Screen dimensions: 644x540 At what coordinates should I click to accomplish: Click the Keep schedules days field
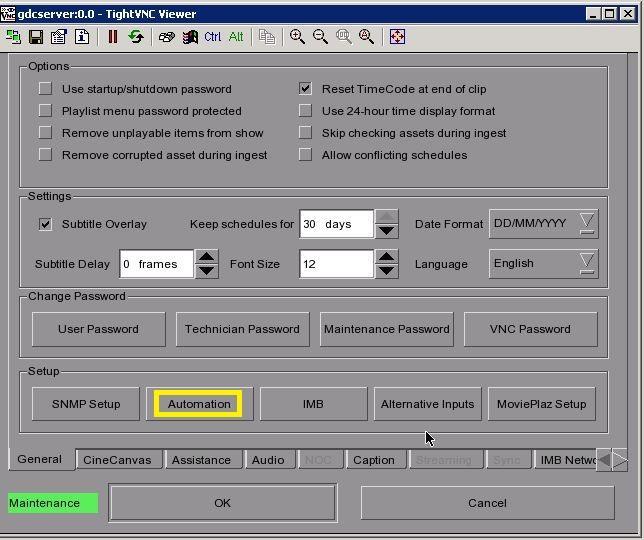[337, 224]
